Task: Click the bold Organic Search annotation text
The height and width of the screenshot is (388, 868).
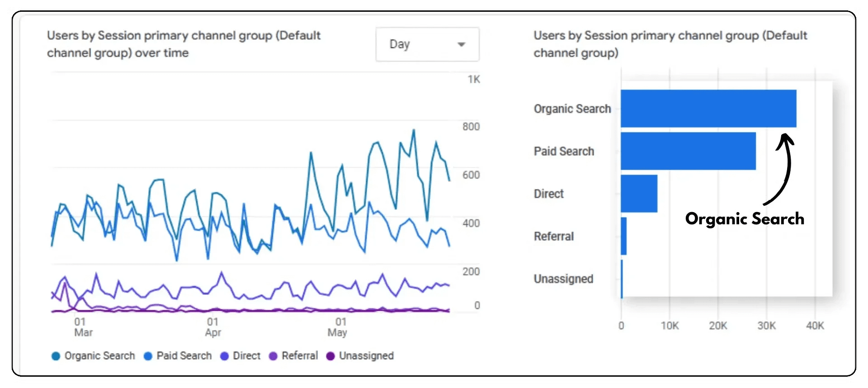Action: tap(745, 219)
